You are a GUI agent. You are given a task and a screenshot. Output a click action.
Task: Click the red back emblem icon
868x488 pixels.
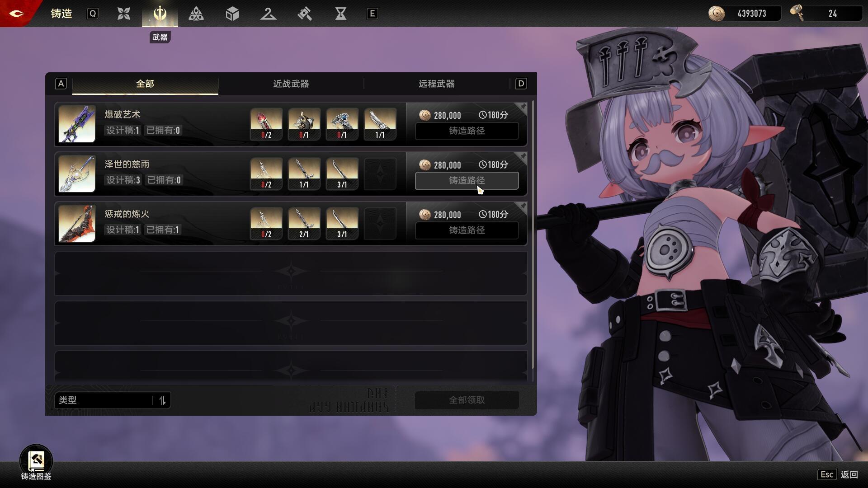coord(17,13)
